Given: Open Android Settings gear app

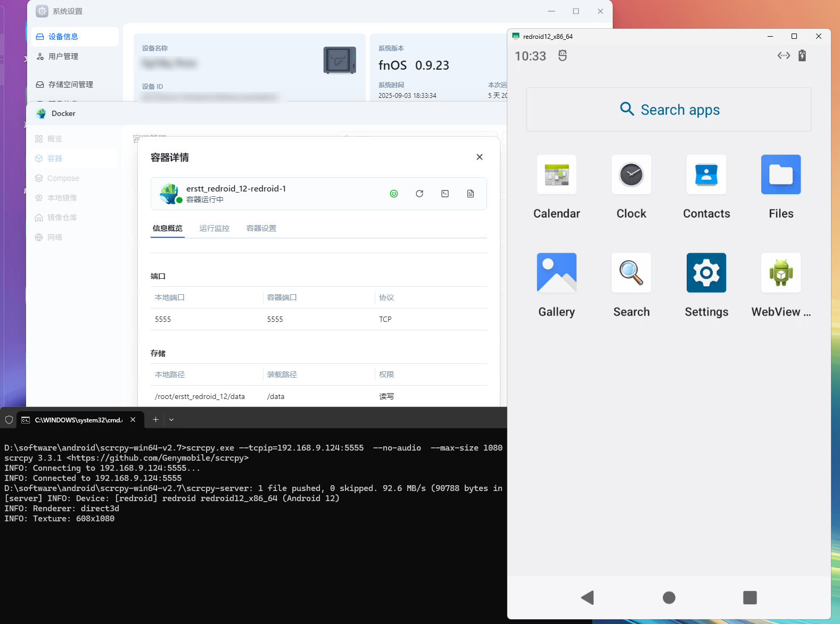Looking at the screenshot, I should point(706,273).
